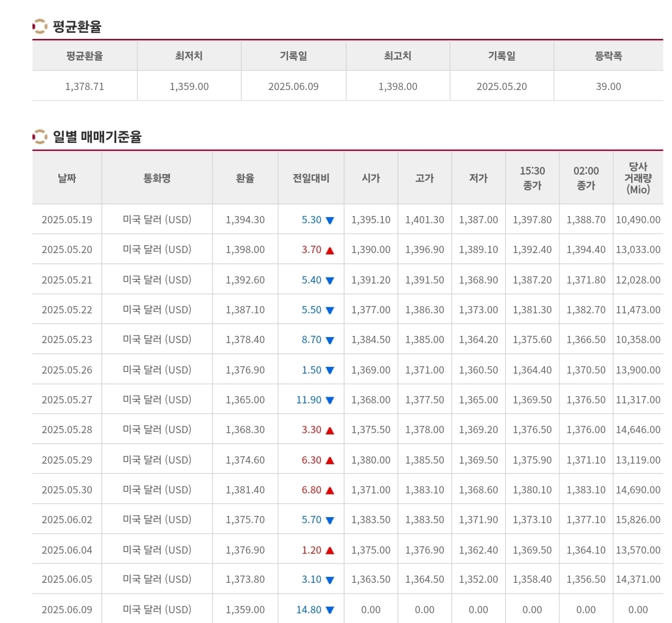Screen dimensions: 672x623
Task: Click the down arrow in the 2025.06.05 row
Action: pos(329,580)
